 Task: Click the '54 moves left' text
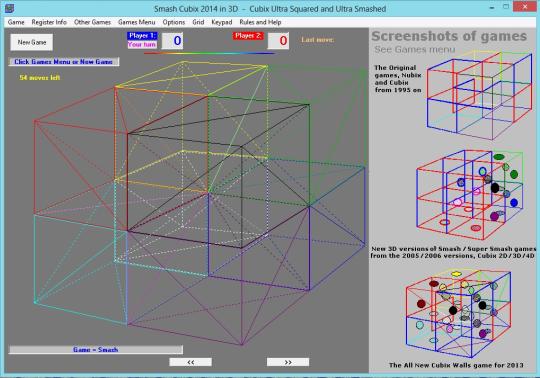pos(40,78)
